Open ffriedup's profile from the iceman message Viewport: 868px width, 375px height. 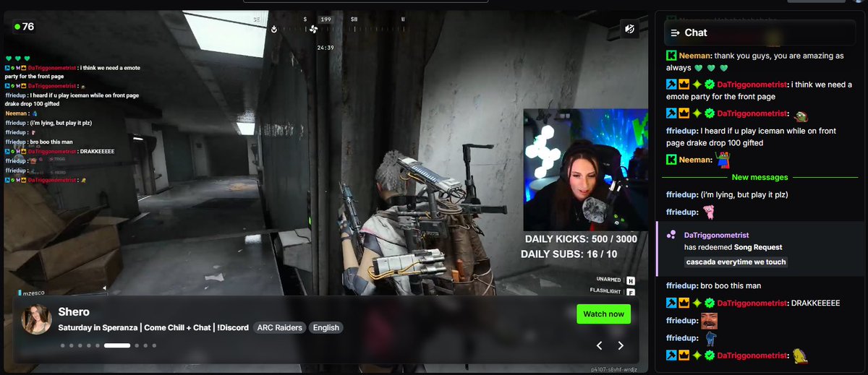click(682, 131)
